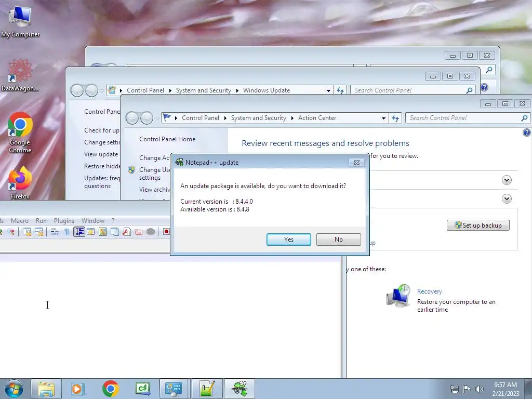Expand the arrow after Control Panel in Action Center breadcrumb
The image size is (532, 399).
point(225,118)
